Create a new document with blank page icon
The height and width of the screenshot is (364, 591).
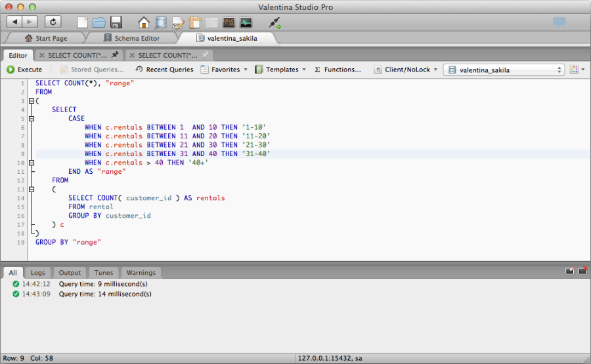click(83, 22)
